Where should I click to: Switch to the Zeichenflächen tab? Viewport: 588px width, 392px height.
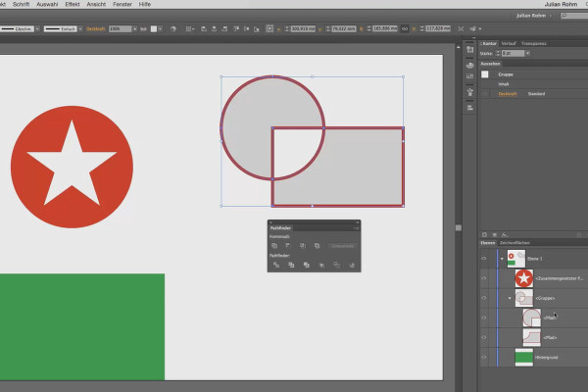click(x=514, y=243)
